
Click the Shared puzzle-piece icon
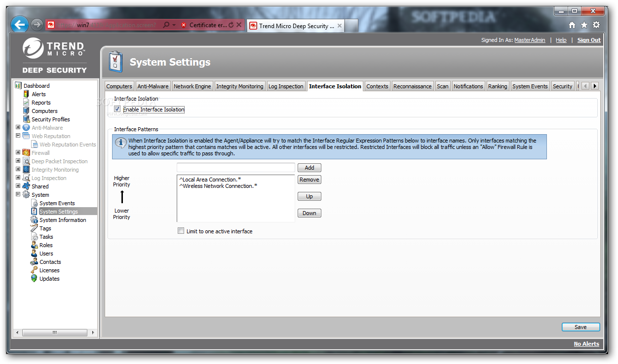(26, 186)
